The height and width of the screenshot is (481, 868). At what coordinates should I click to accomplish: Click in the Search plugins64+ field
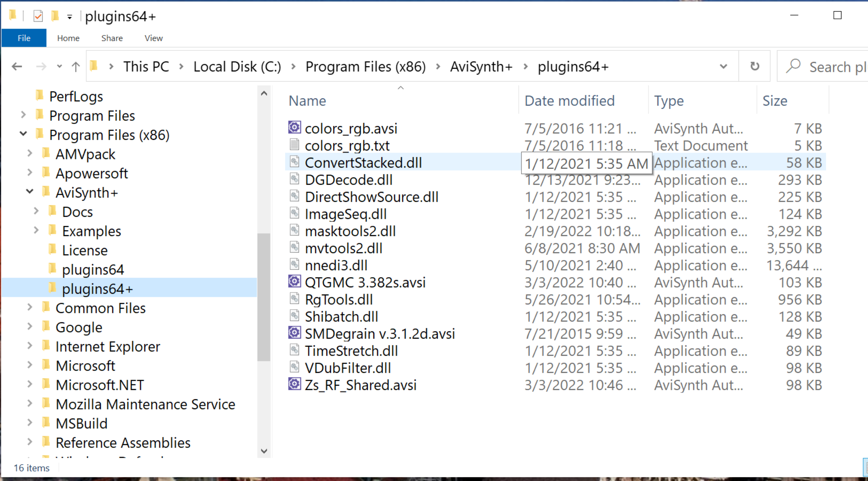(x=822, y=66)
